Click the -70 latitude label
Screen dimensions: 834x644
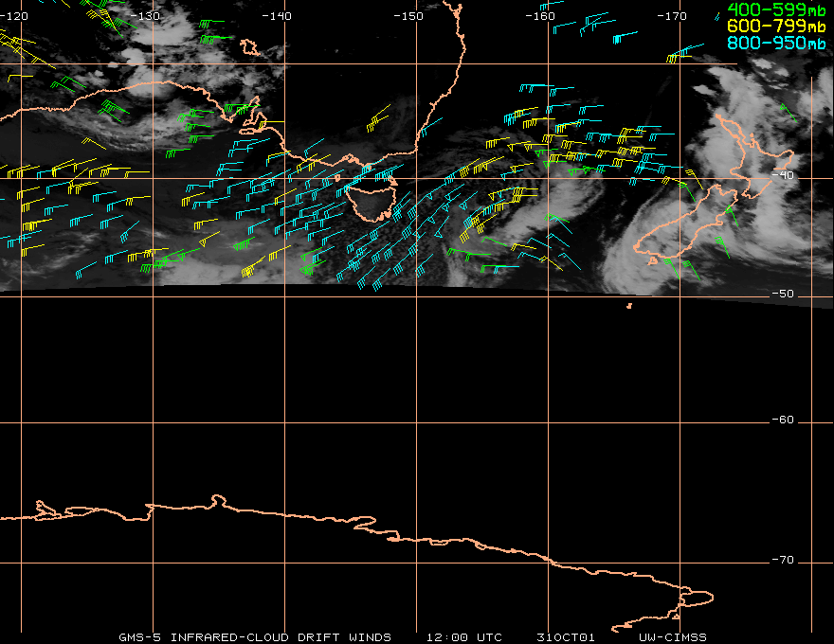point(783,560)
